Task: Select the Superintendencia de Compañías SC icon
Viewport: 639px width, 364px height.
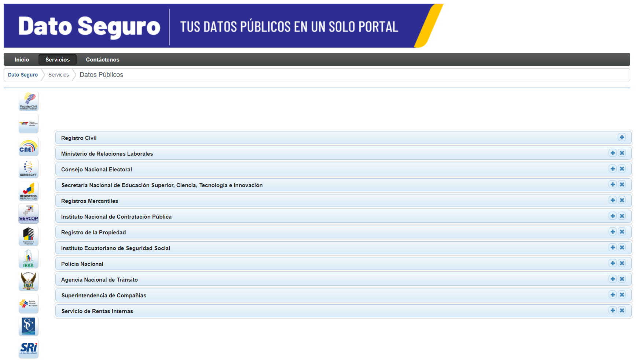Action: click(29, 326)
